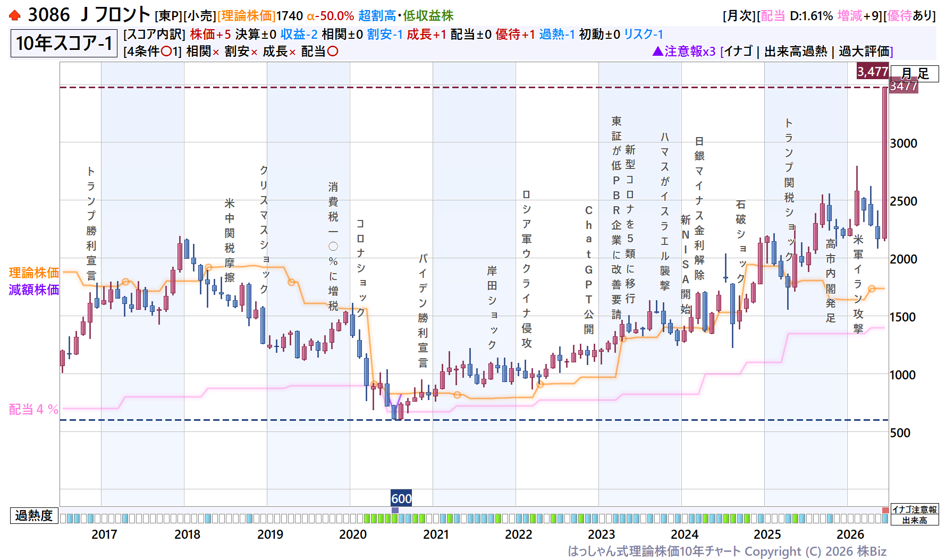Click the 米中関税摩擦 event annotation
The image size is (946, 560).
[x=230, y=240]
